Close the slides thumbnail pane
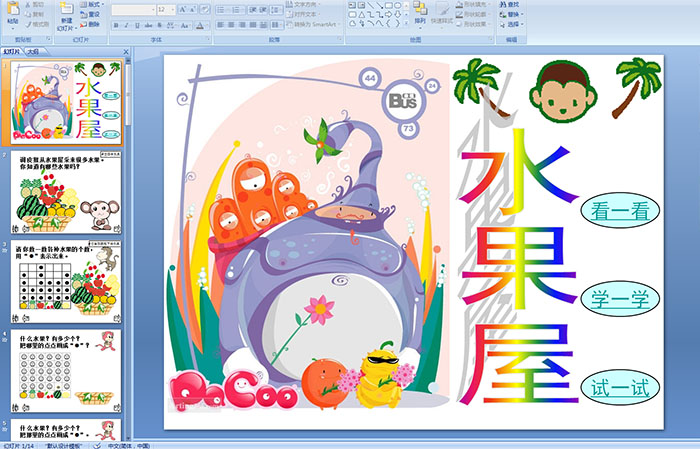 click(x=125, y=52)
